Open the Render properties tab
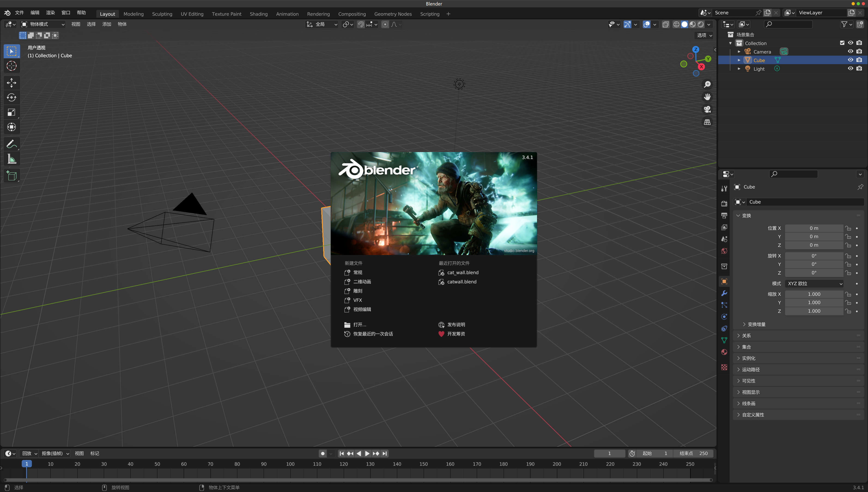The height and width of the screenshot is (492, 868). tap(724, 204)
